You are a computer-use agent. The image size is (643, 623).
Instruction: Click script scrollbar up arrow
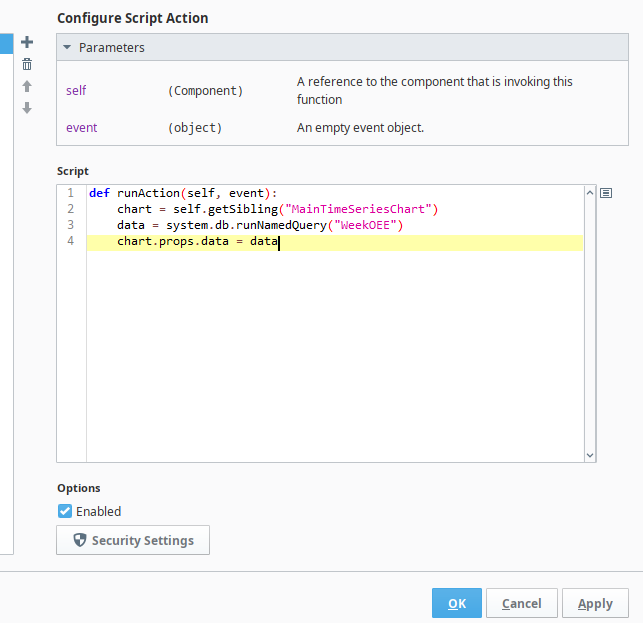(x=590, y=193)
